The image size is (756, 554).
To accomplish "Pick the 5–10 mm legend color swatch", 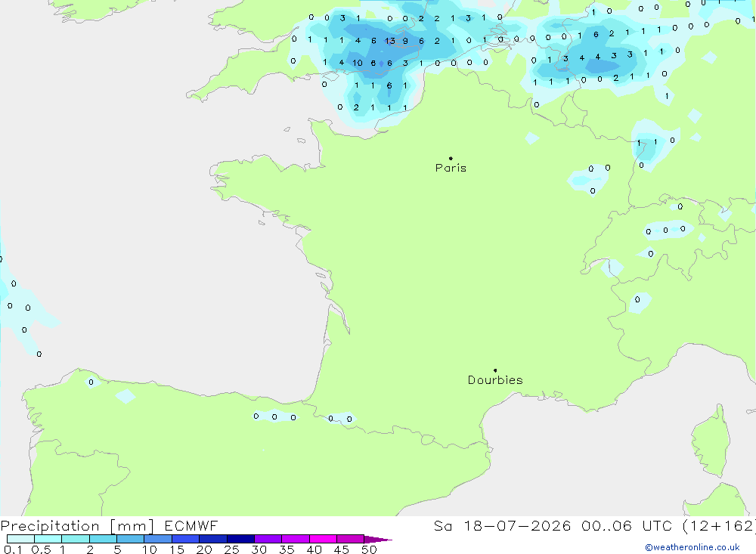I will tap(130, 539).
